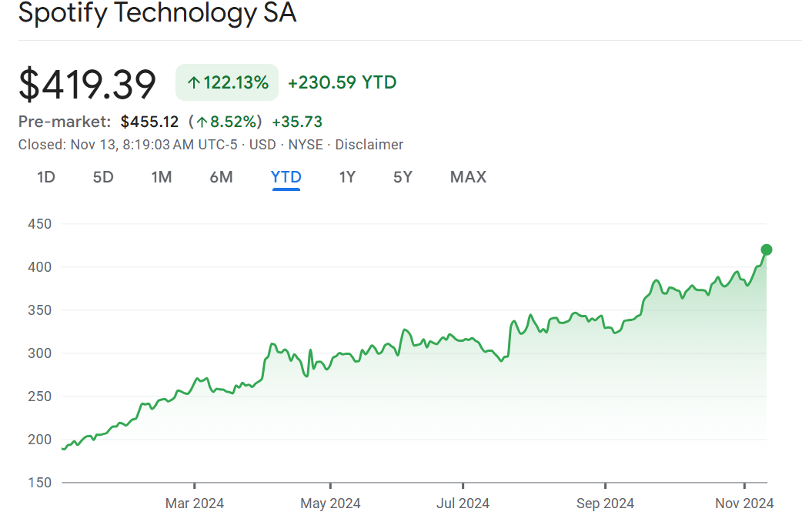Click the pre-market up arrow icon
Viewport: 802px width, 532px height.
click(x=202, y=122)
